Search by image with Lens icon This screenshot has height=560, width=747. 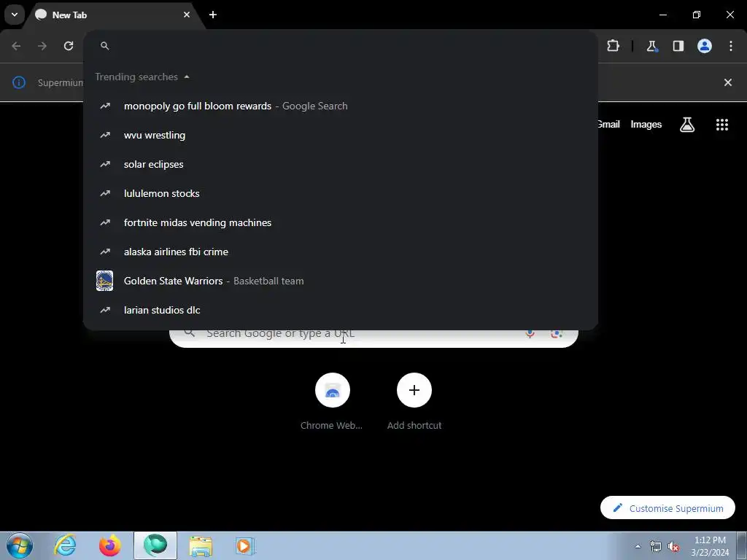(x=557, y=334)
